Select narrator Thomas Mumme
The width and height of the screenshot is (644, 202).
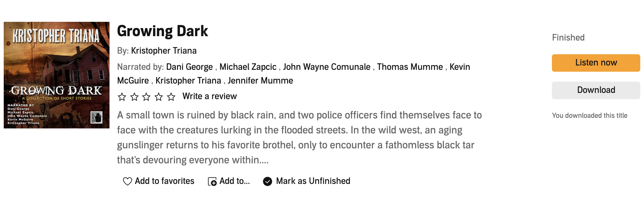410,67
